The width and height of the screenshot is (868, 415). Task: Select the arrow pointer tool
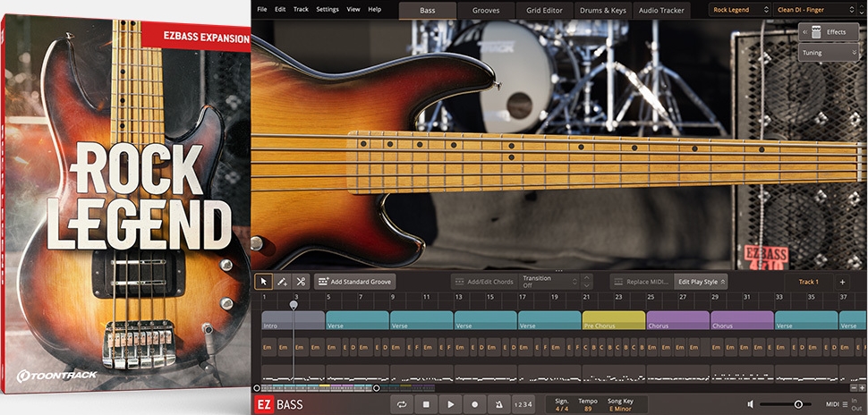(263, 282)
